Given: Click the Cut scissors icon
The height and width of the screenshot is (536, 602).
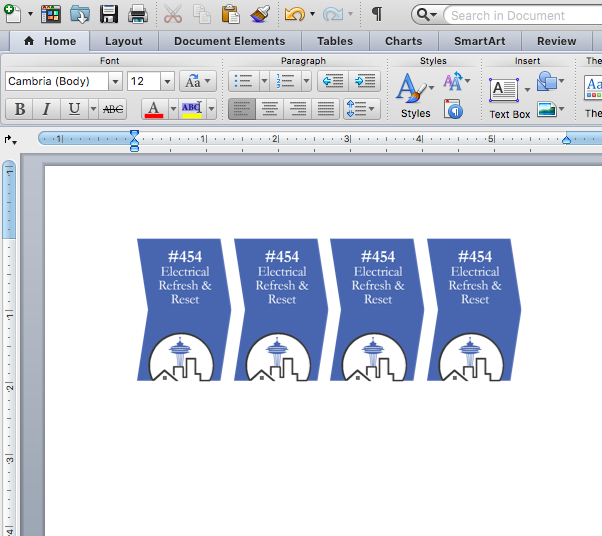Looking at the screenshot, I should click(173, 14).
